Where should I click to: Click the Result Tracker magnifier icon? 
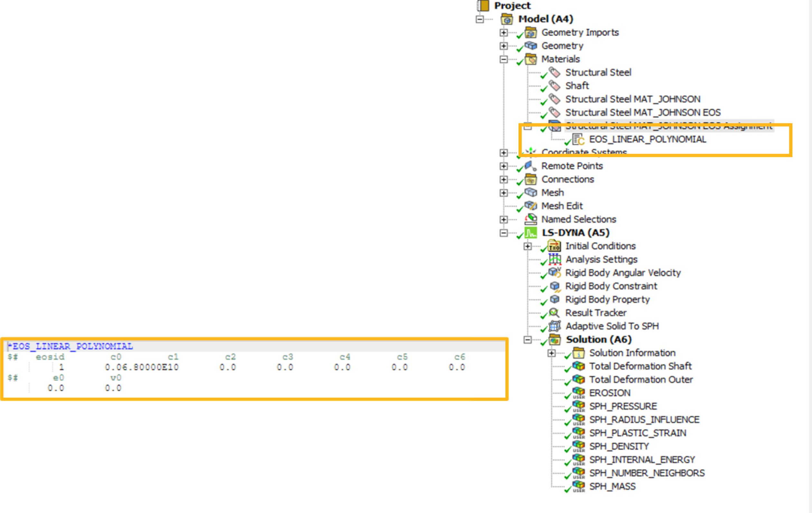pos(554,312)
